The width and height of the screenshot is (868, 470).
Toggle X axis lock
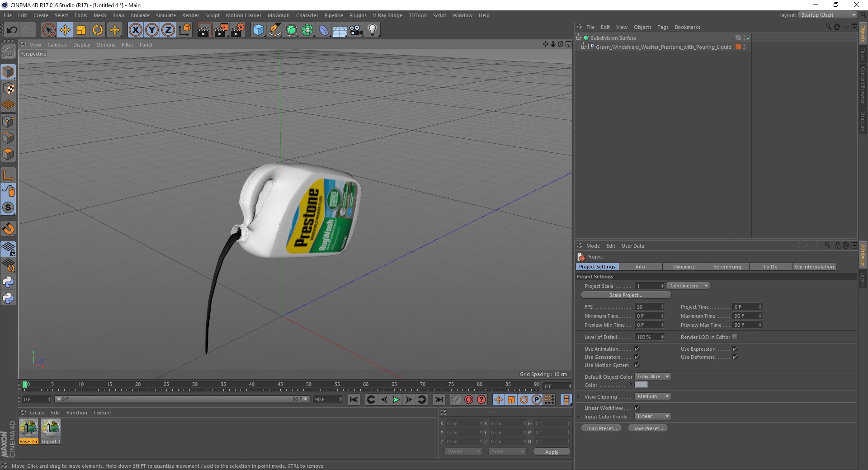pos(135,30)
